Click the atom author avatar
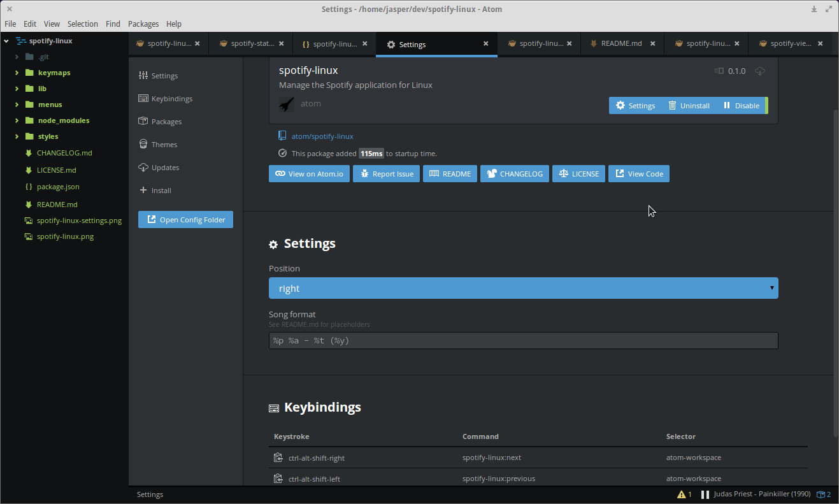Viewport: 839px width, 504px height. (x=287, y=104)
